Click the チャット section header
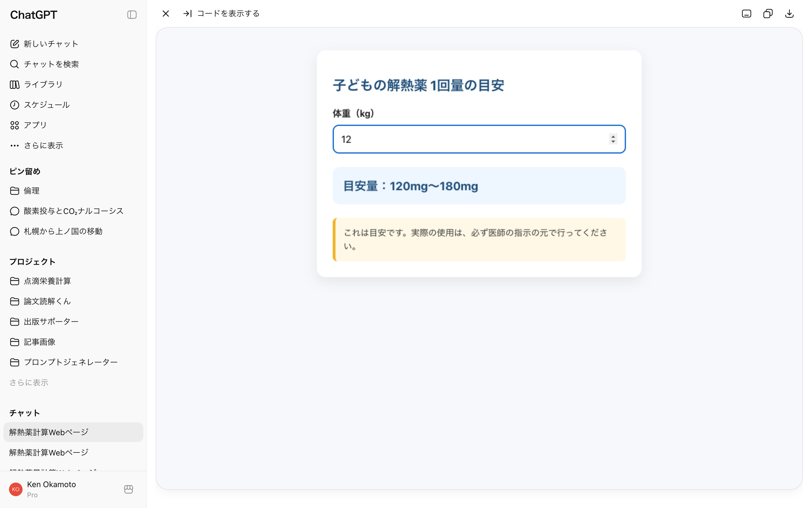The image size is (812, 508). pyautogui.click(x=25, y=413)
